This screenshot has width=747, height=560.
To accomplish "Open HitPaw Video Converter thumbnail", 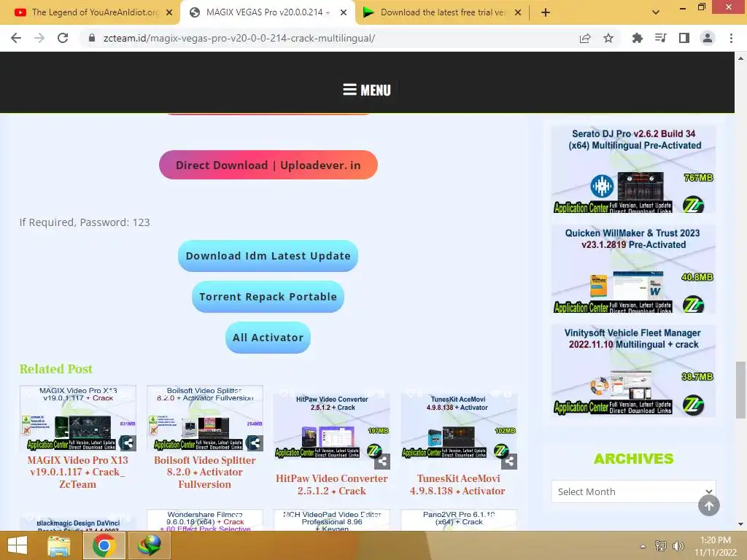I will click(332, 426).
